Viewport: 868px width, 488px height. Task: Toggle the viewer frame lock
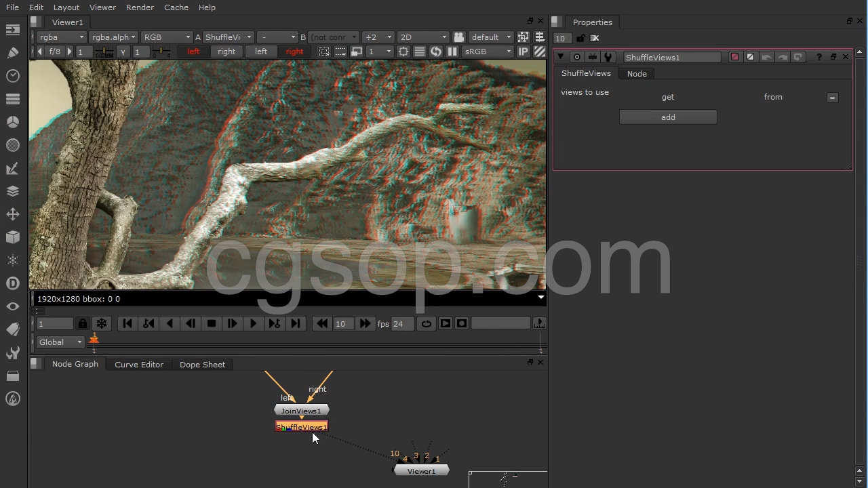tap(83, 324)
